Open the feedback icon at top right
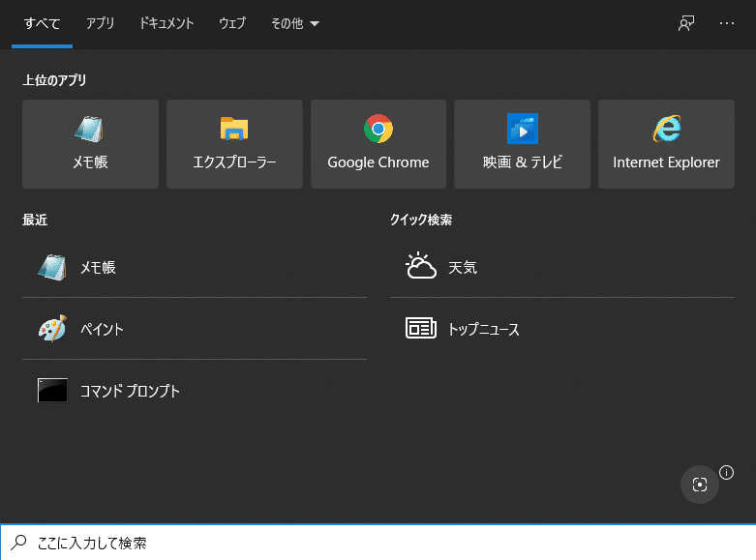756x560 pixels. (x=686, y=23)
